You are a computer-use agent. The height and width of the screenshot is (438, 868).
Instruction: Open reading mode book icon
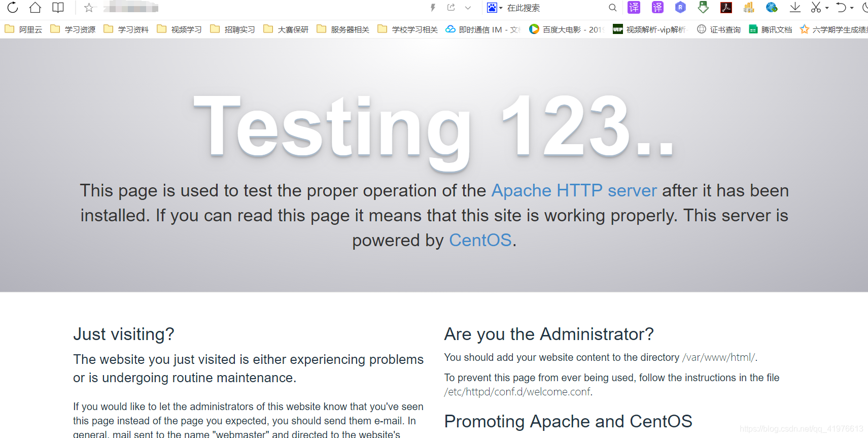[x=58, y=8]
